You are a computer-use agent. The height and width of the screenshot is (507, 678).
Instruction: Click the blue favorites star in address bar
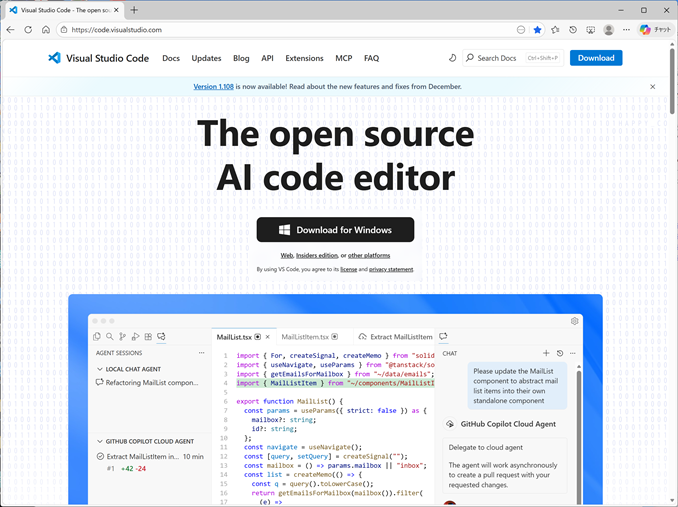pyautogui.click(x=537, y=30)
